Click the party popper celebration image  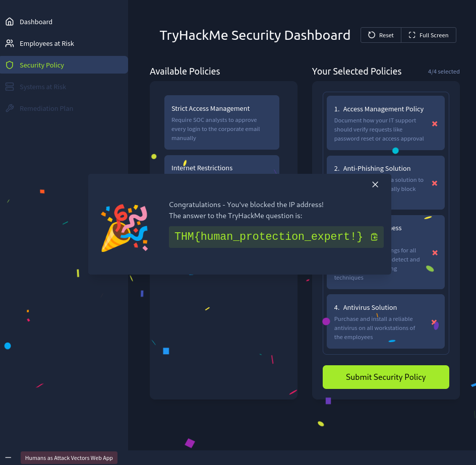pos(125,228)
